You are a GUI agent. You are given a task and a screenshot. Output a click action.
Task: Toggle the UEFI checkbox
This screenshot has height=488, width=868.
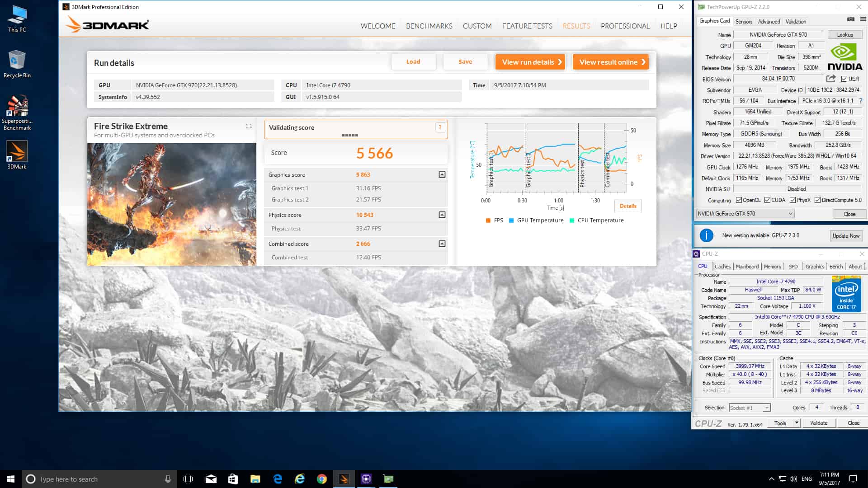[x=844, y=79]
